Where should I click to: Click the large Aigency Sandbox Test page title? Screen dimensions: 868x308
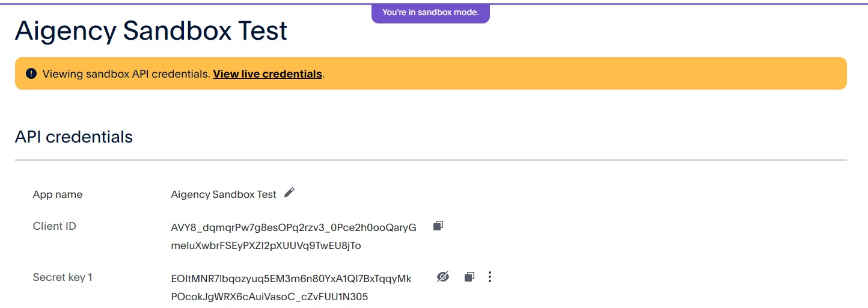[151, 31]
